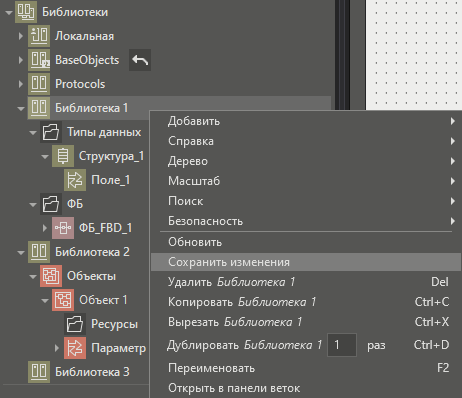Expand the ФБ_FBD_1 node arrow
The image size is (462, 398).
45,228
